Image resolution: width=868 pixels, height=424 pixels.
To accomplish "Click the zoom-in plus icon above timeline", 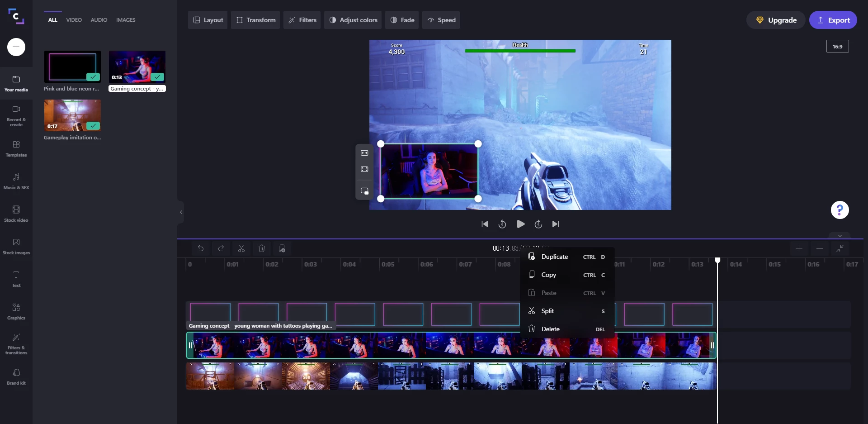I will (x=799, y=248).
